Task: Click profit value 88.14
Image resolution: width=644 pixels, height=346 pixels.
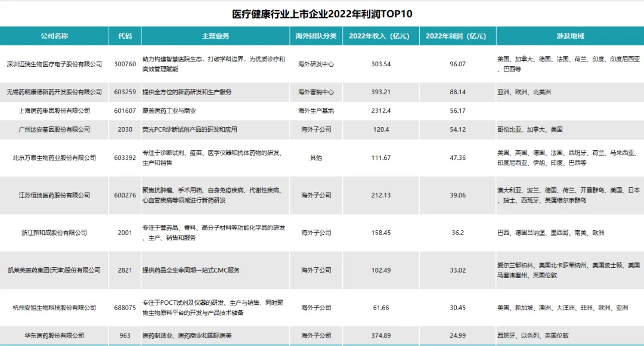Action: 457,92
